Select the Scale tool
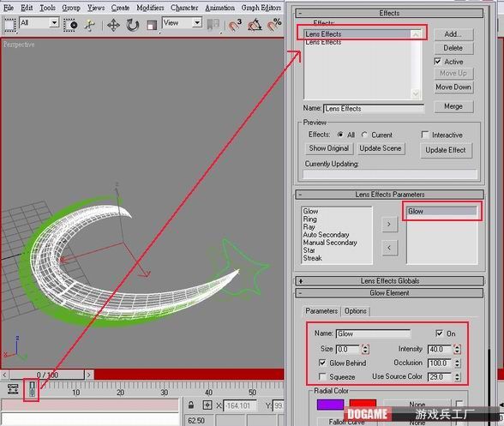The image size is (504, 426). [152, 25]
